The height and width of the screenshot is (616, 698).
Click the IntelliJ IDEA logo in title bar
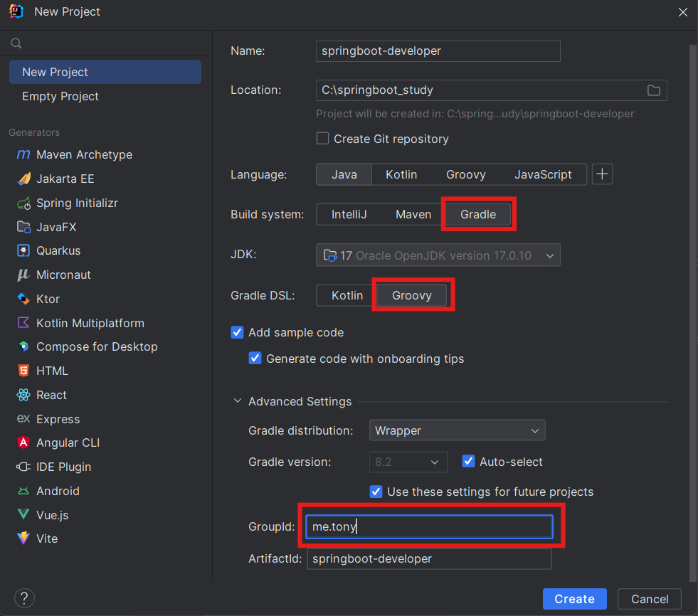[16, 11]
